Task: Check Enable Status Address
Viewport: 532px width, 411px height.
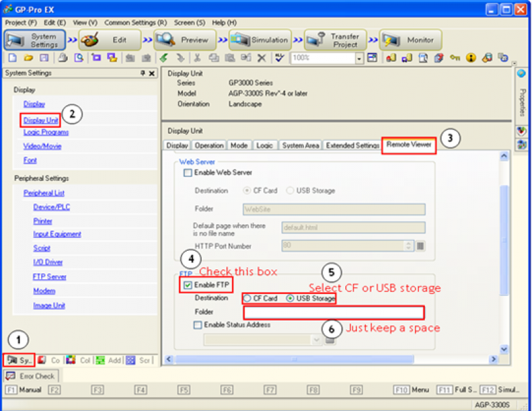Action: click(x=198, y=325)
